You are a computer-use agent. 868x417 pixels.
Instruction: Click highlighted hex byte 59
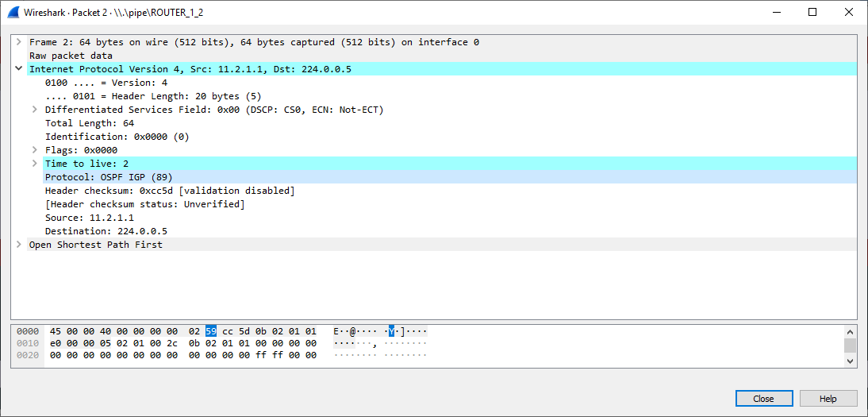(211, 331)
